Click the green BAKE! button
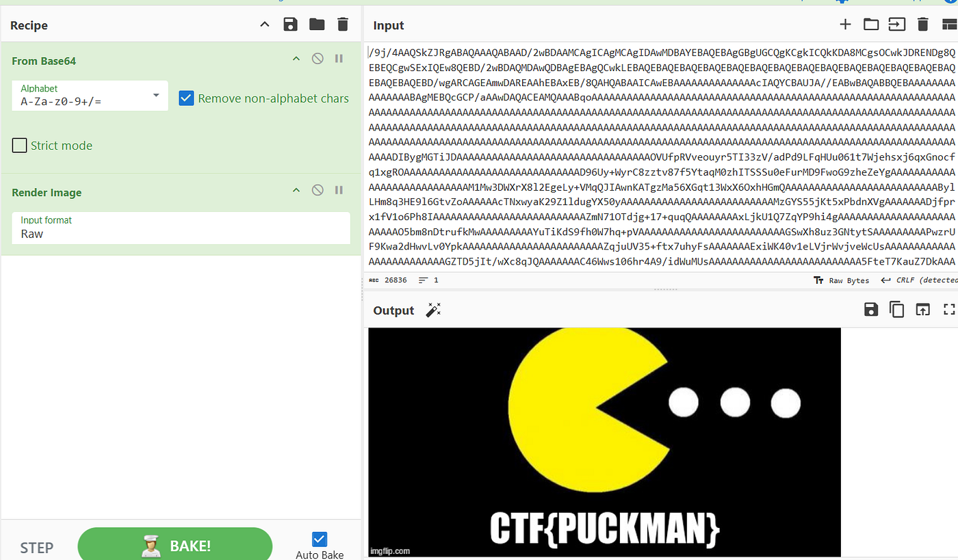 (175, 545)
